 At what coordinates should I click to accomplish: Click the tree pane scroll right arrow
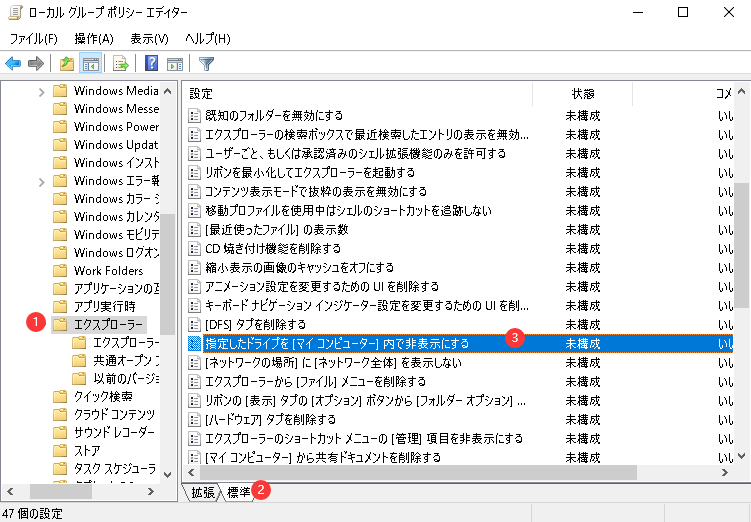(x=151, y=491)
